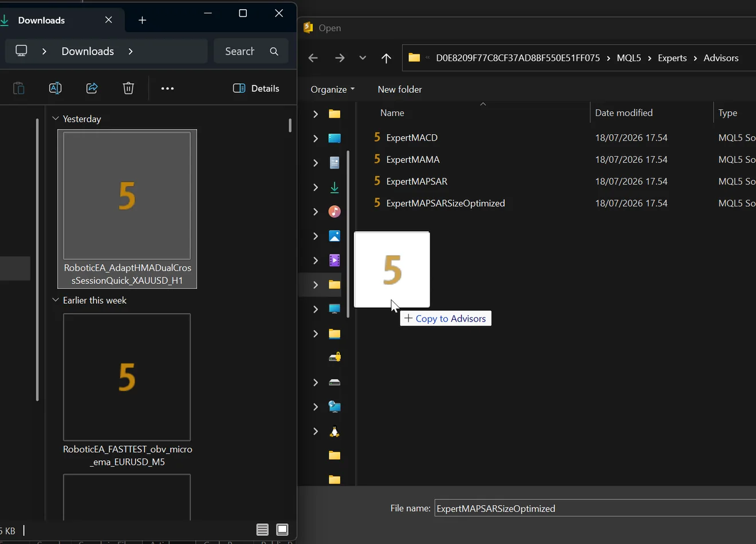The image size is (756, 544).
Task: Open the Organize dropdown in Open dialog
Action: tap(332, 89)
